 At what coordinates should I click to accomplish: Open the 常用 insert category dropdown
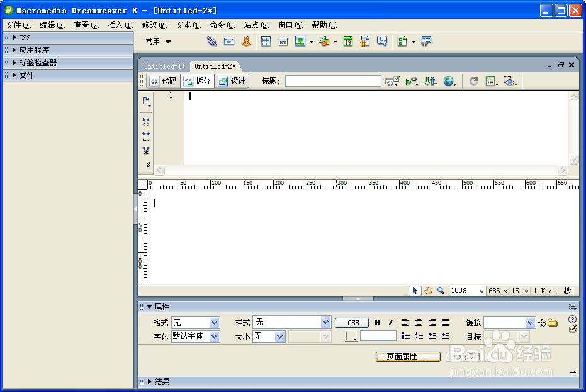158,42
